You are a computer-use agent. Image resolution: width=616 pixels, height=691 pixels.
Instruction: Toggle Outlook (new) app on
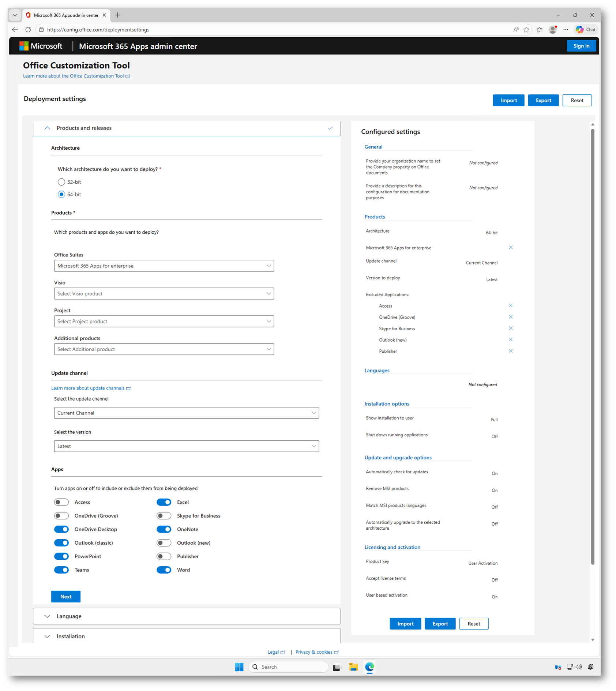(x=164, y=543)
